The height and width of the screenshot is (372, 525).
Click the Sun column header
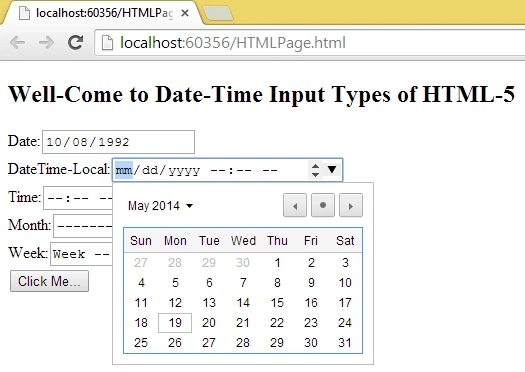pos(141,240)
